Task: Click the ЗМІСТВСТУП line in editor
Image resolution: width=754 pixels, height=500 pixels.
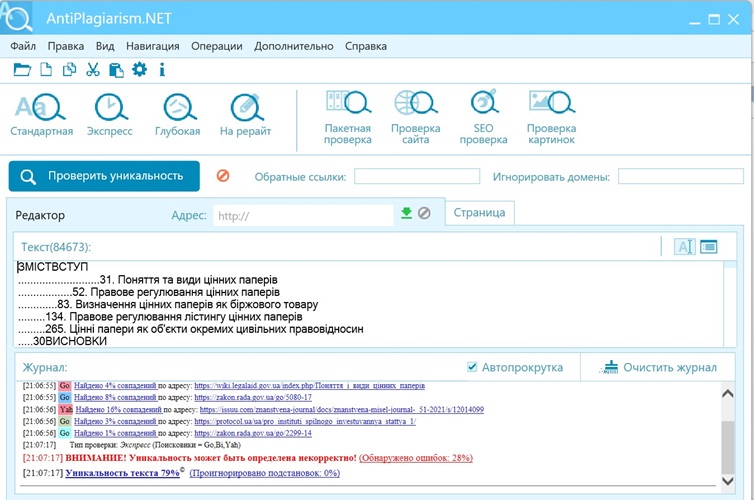Action: pyautogui.click(x=52, y=267)
